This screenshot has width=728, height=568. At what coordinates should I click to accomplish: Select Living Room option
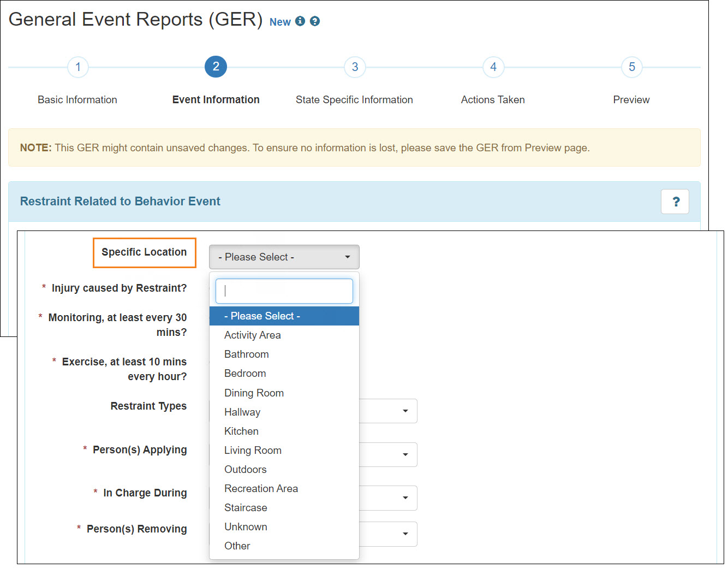click(284, 451)
